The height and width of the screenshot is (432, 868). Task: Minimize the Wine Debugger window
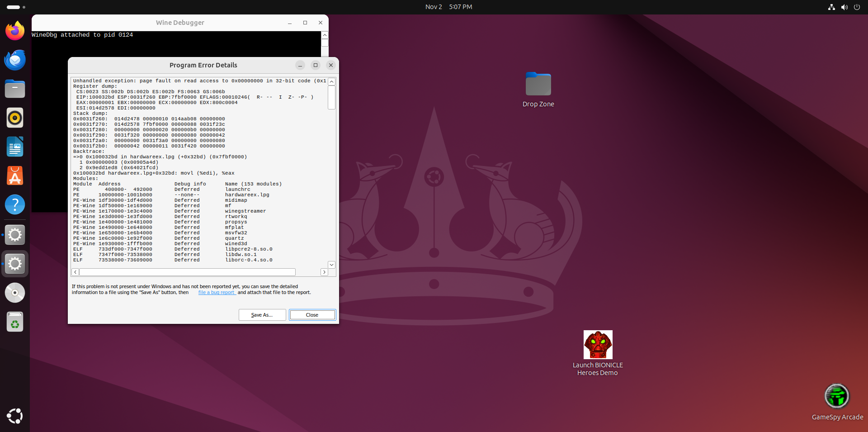click(x=290, y=23)
